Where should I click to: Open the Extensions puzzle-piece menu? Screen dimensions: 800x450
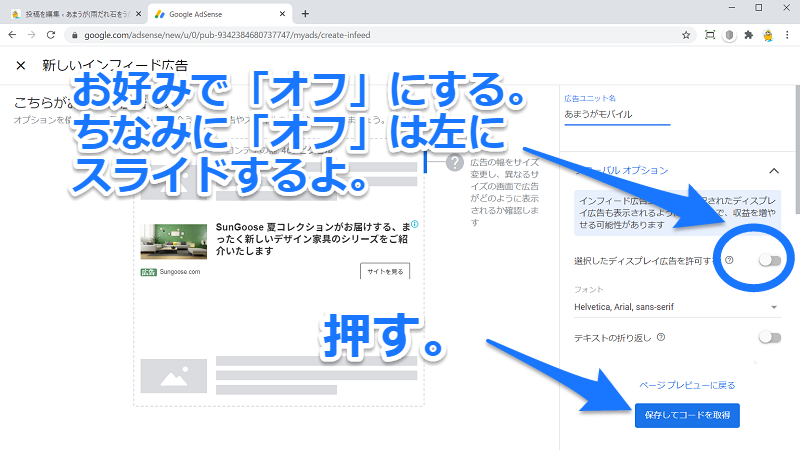tap(747, 34)
